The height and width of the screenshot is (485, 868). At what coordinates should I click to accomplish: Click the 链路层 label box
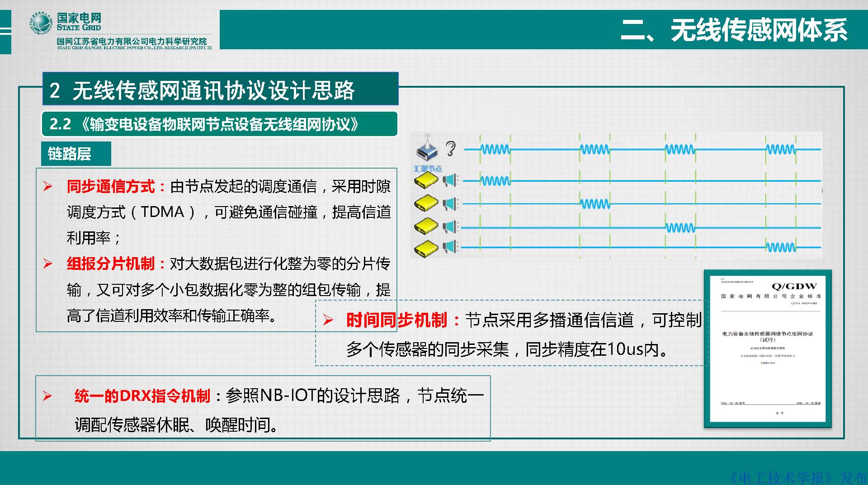point(76,154)
